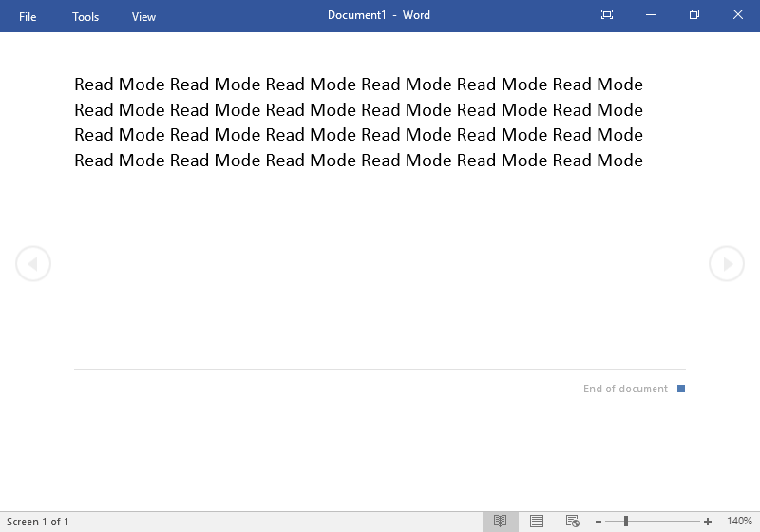
Task: Go to the previous screen arrow
Action: click(33, 263)
